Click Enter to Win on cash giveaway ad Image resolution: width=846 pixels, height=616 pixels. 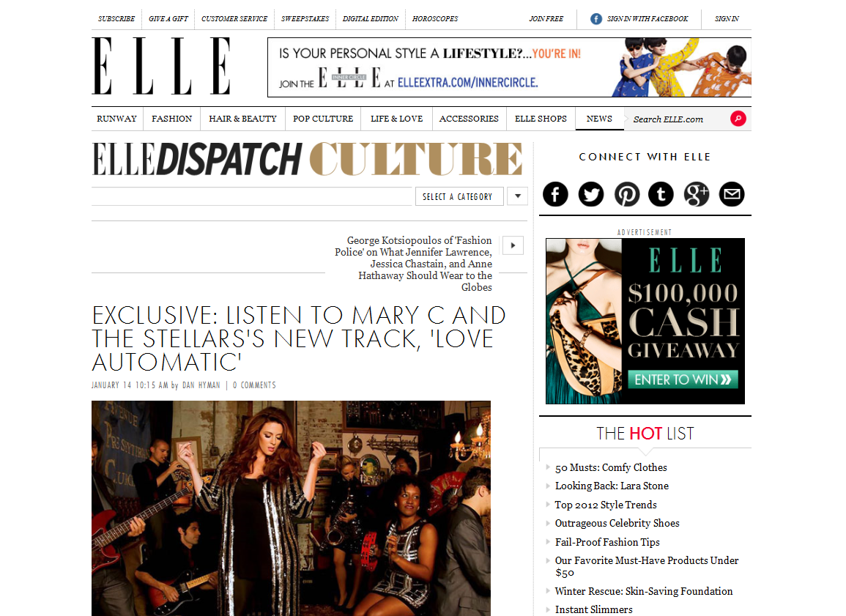tap(683, 379)
